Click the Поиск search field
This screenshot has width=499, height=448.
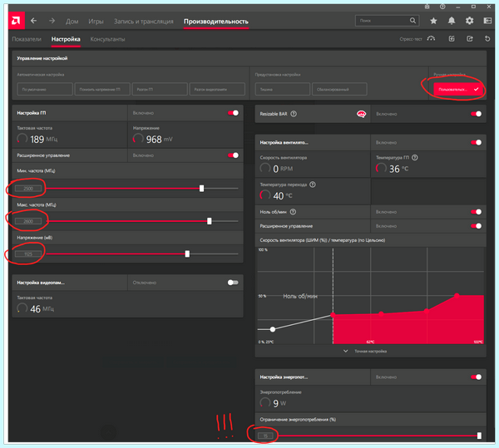[387, 21]
